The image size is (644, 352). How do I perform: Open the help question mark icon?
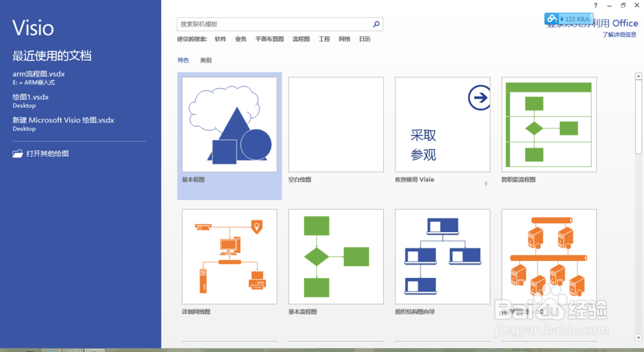[596, 5]
